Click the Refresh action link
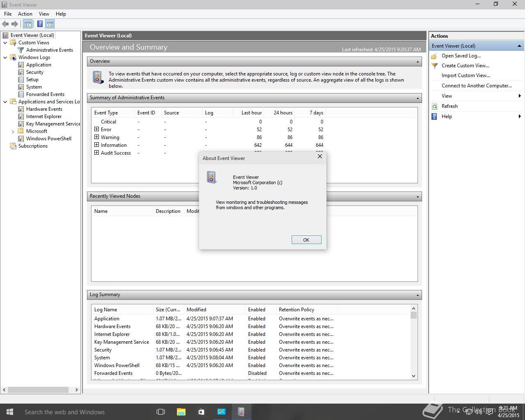The width and height of the screenshot is (525, 420). (x=450, y=106)
